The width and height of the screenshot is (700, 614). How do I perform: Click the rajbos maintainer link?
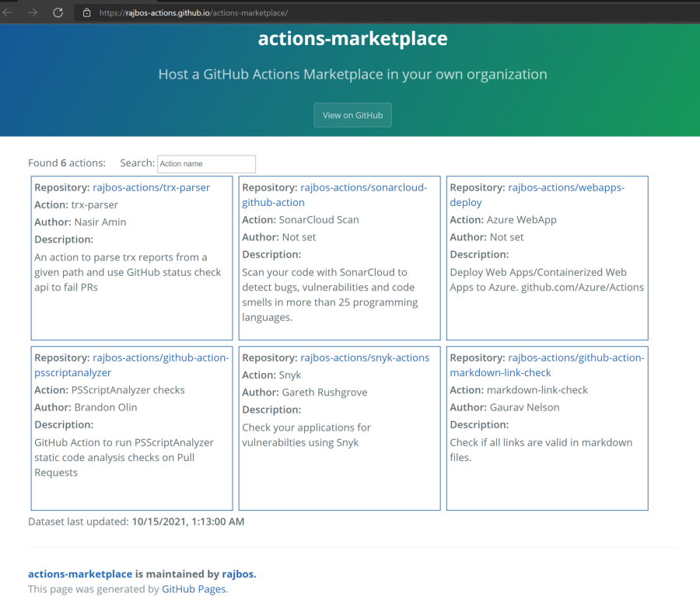(238, 574)
